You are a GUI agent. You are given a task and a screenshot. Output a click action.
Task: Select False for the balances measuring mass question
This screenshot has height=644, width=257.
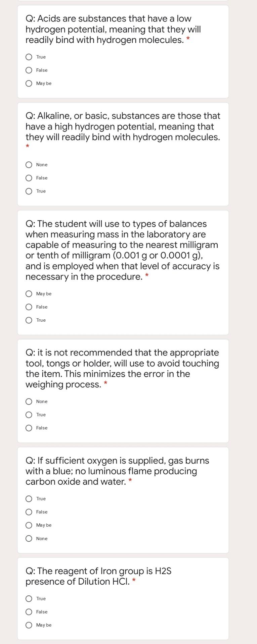pyautogui.click(x=29, y=307)
